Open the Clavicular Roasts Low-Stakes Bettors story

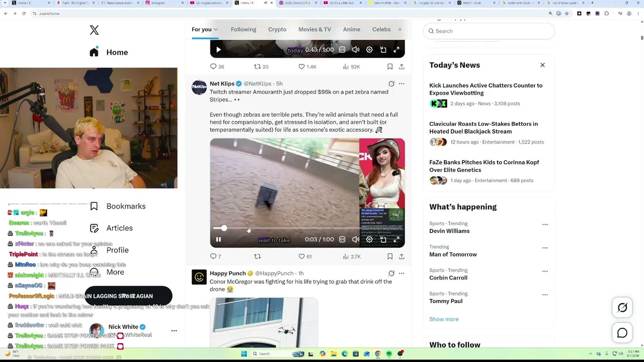489,133
